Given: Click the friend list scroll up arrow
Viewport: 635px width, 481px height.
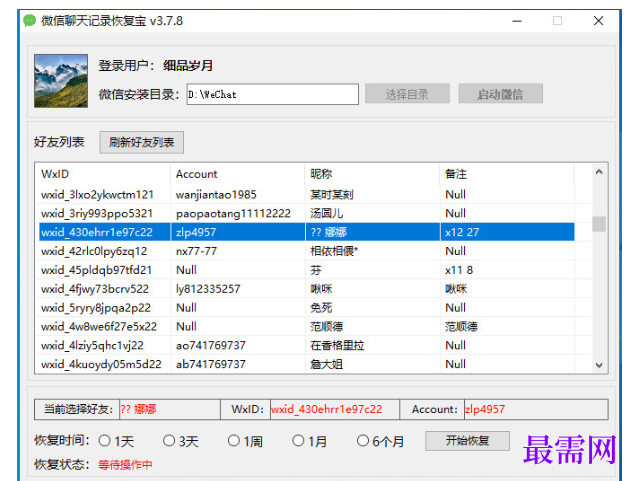Looking at the screenshot, I should (599, 172).
